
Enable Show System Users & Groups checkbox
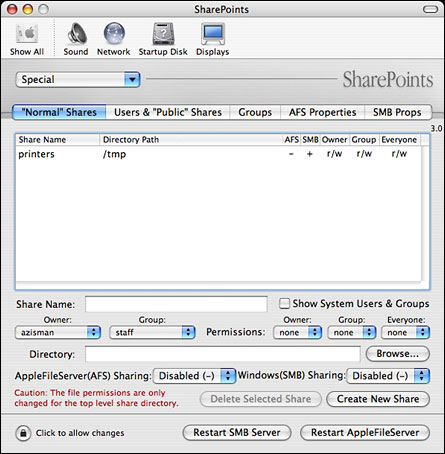pos(284,304)
